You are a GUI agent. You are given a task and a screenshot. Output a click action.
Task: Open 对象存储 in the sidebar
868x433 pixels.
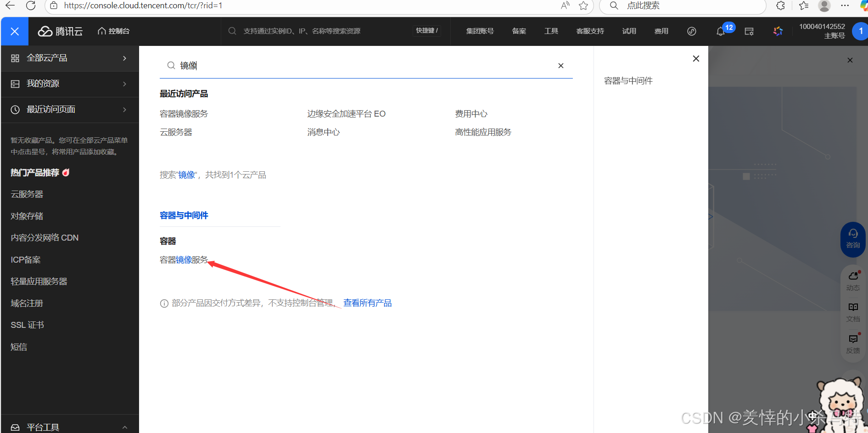27,216
